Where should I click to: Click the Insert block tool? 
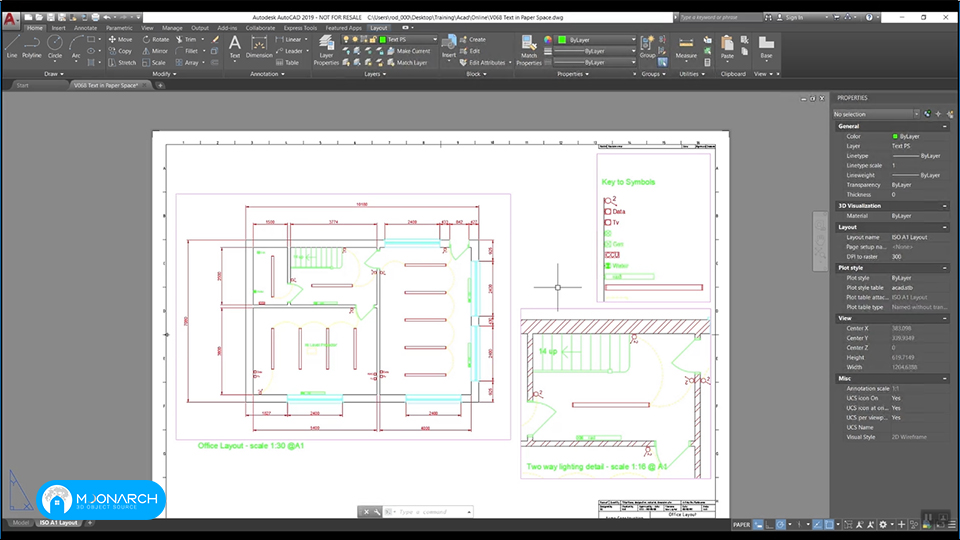[449, 47]
